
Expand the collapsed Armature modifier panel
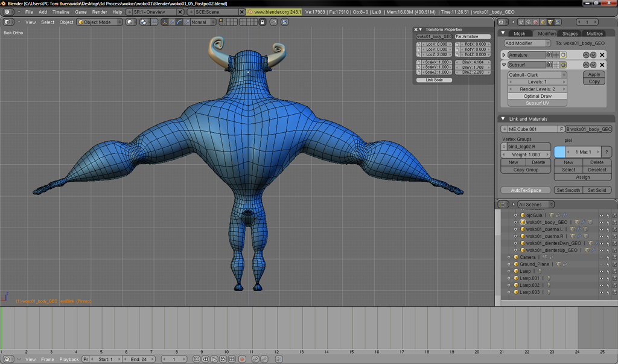pyautogui.click(x=505, y=55)
